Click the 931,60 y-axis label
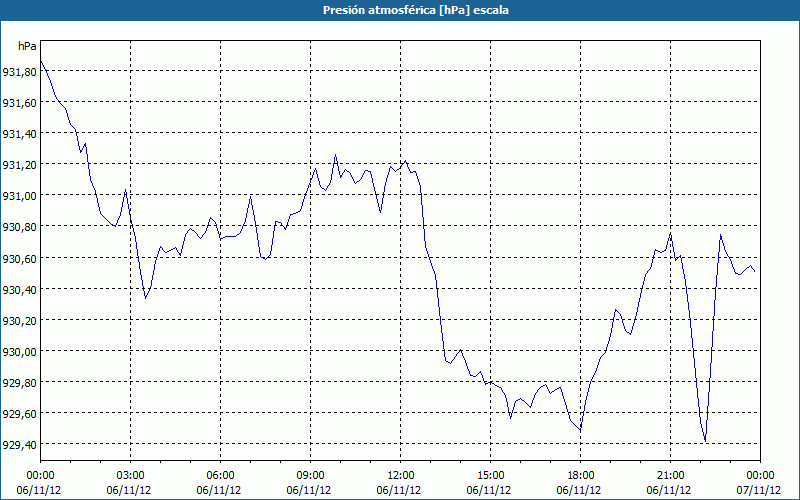 coord(19,103)
